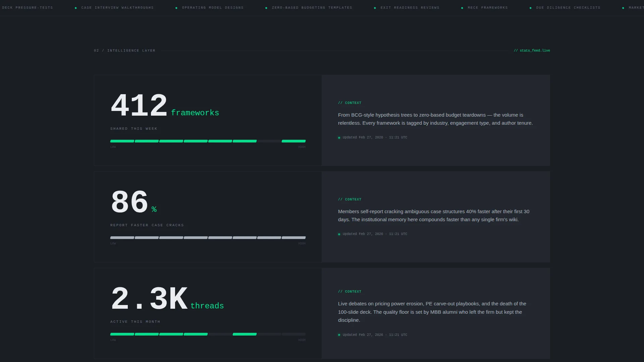644x362 pixels.
Task: Click the context paragraph about pricing power erosion
Action: 432,312
